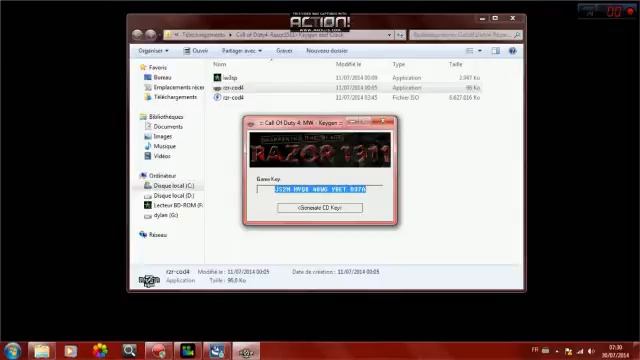Click the ISO file disc icon

coord(217,98)
